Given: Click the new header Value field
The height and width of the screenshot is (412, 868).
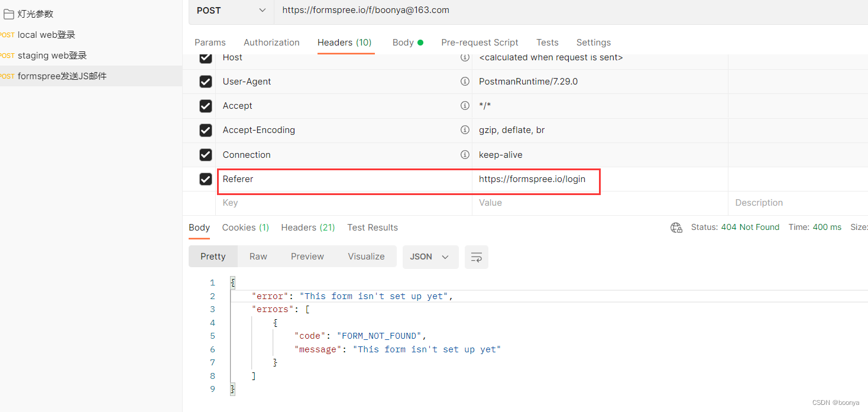Looking at the screenshot, I should [600, 203].
